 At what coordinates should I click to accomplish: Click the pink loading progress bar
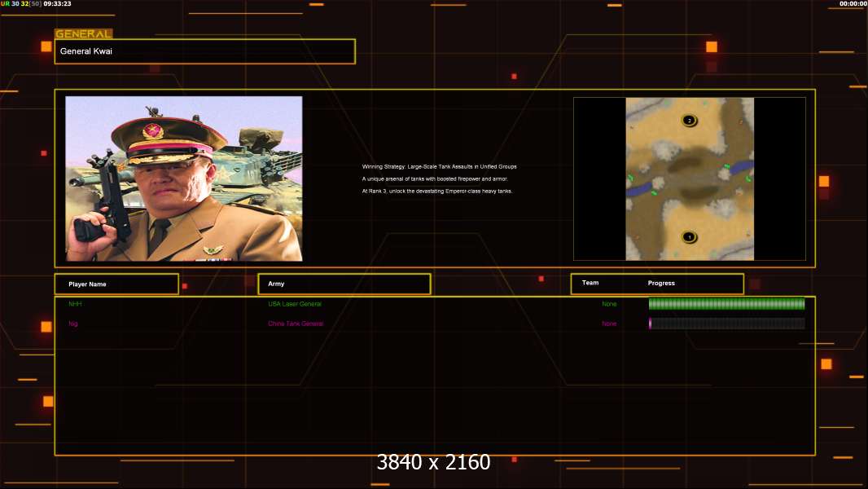pos(726,324)
